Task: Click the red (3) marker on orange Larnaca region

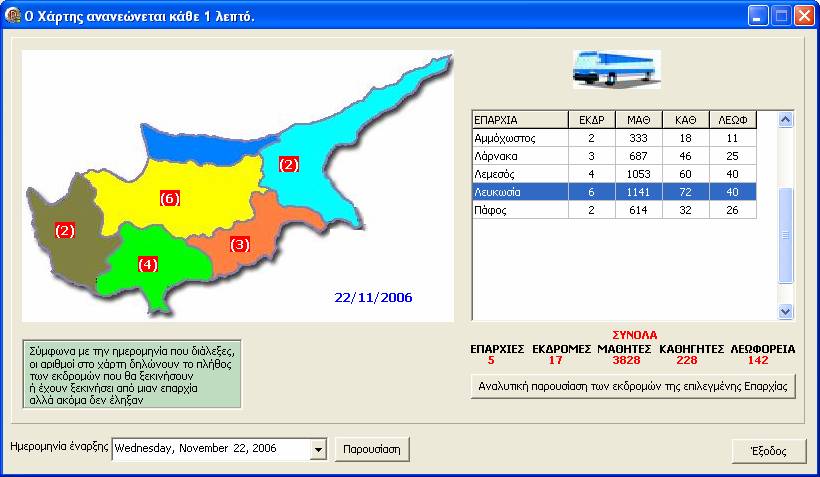Action: pyautogui.click(x=240, y=244)
